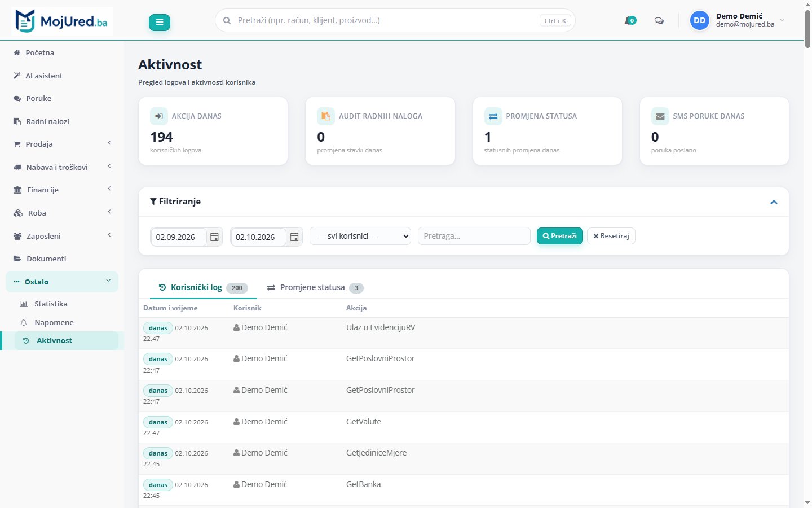Open Poruke in sidebar
This screenshot has height=508, width=812.
point(62,98)
